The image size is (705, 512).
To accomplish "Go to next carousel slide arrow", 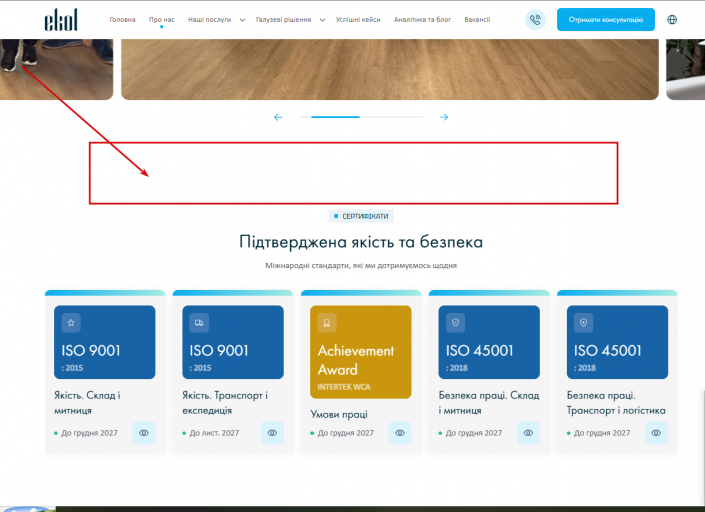I will [x=444, y=117].
